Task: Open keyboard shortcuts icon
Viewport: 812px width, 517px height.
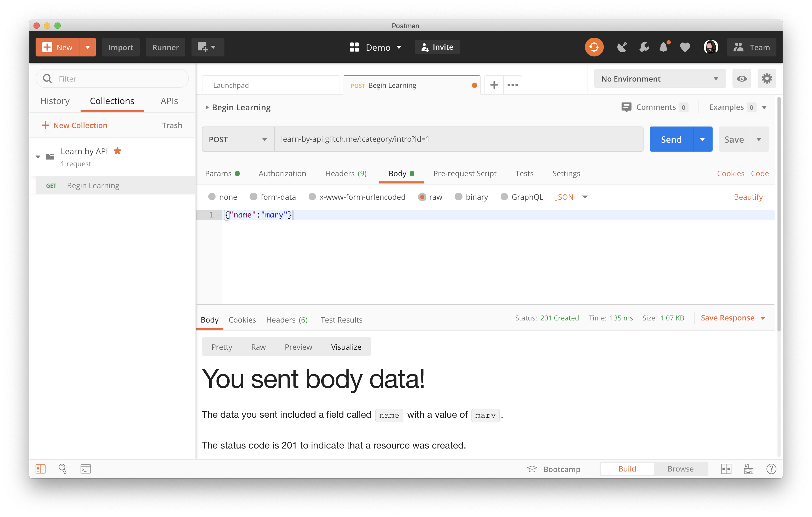Action: point(749,469)
